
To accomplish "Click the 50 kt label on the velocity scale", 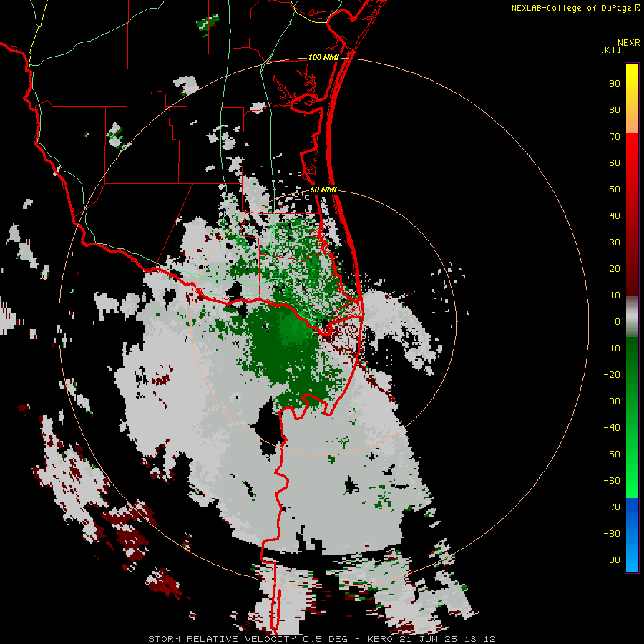I will [x=615, y=190].
